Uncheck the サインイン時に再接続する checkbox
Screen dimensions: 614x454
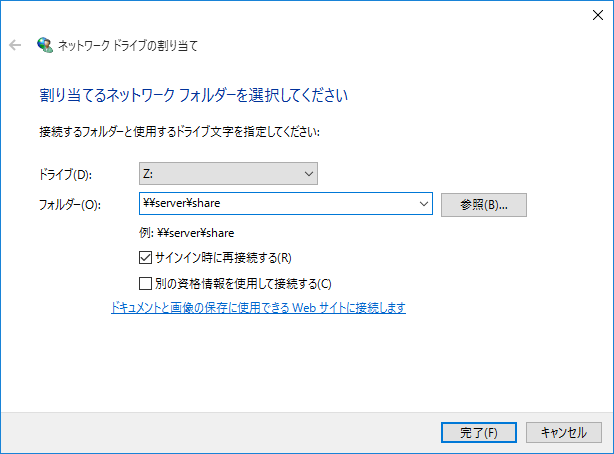145,257
